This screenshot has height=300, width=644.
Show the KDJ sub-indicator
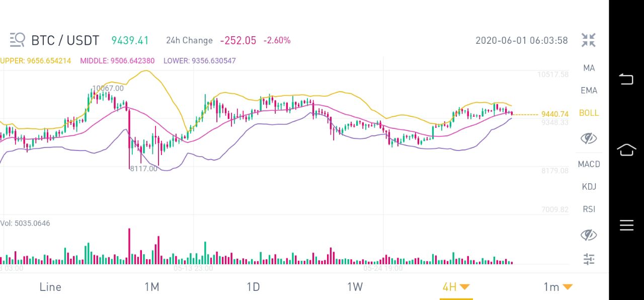point(589,187)
